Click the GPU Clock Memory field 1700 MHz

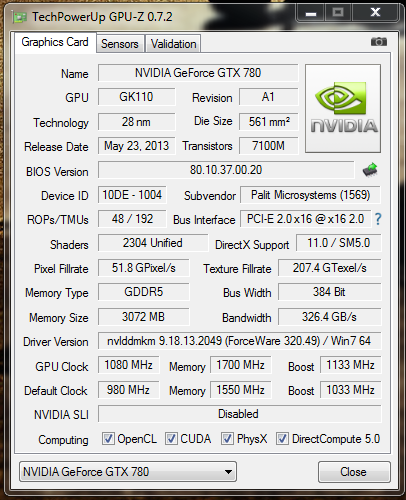241,365
